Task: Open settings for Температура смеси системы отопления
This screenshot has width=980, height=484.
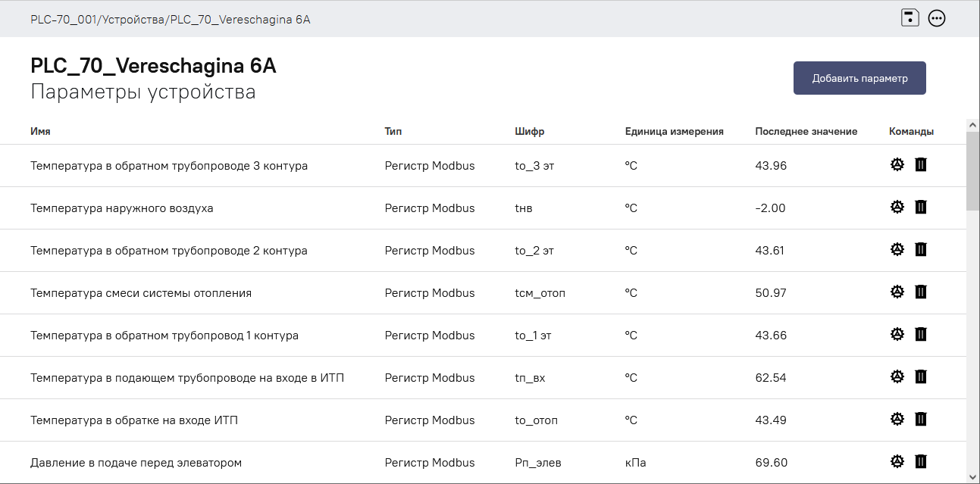Action: click(x=897, y=292)
